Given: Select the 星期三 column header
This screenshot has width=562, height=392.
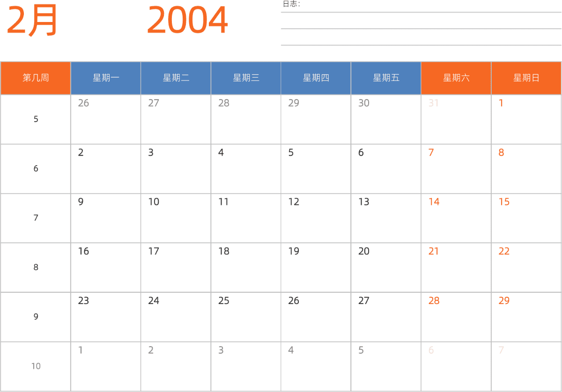Looking at the screenshot, I should click(246, 78).
